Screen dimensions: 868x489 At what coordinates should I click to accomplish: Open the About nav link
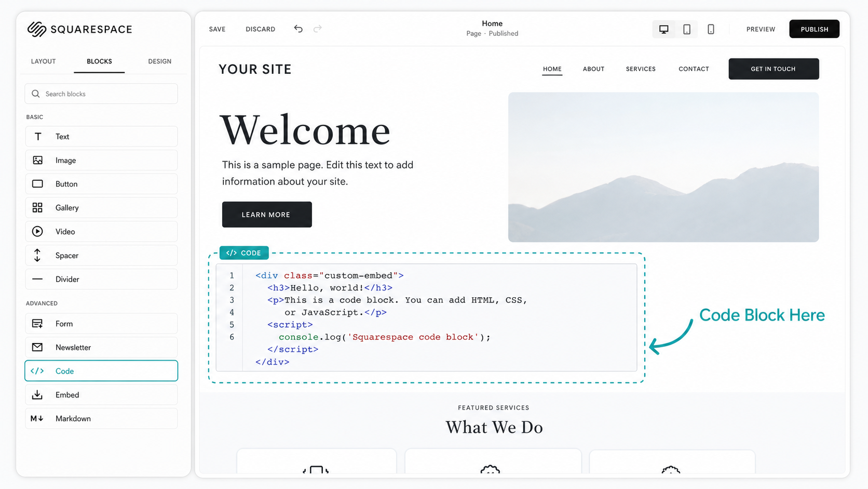tap(593, 69)
